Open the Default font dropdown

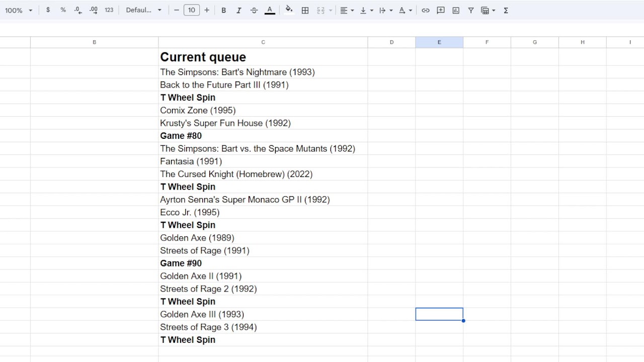(x=144, y=10)
